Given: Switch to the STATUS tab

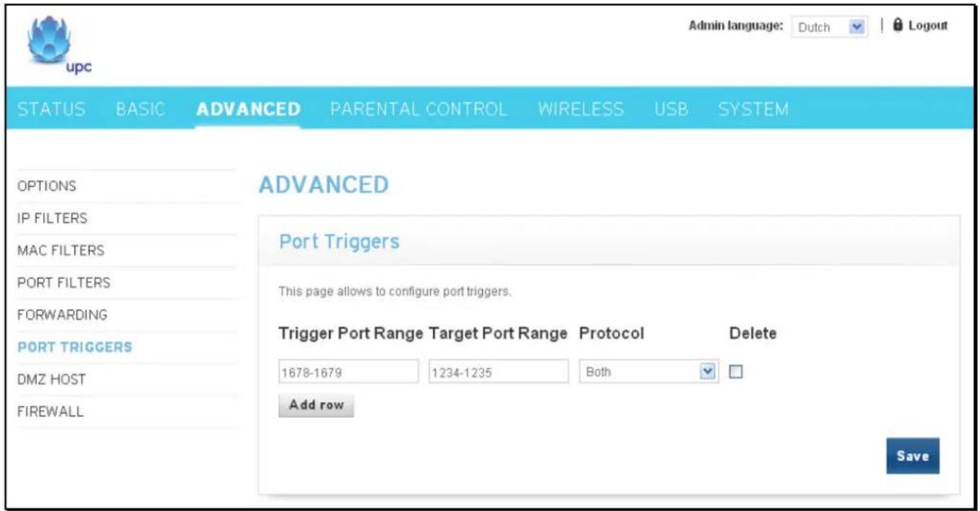Looking at the screenshot, I should pos(51,111).
